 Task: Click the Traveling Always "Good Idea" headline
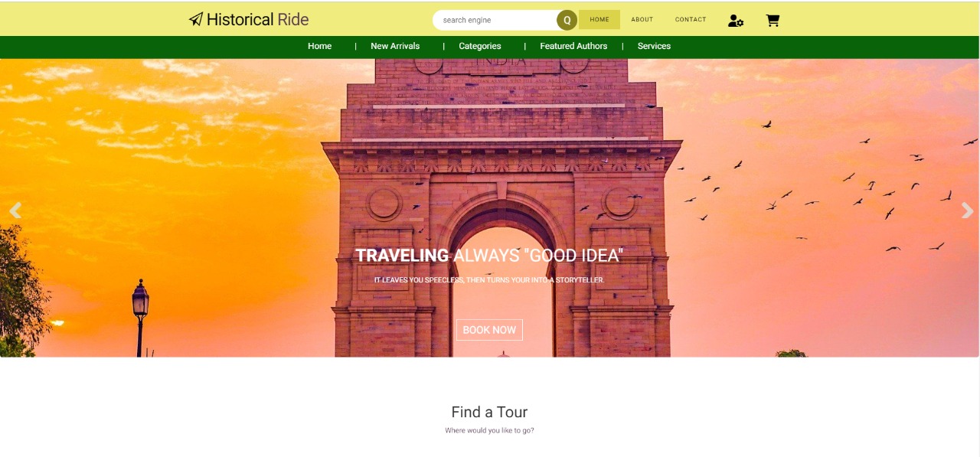(x=488, y=256)
